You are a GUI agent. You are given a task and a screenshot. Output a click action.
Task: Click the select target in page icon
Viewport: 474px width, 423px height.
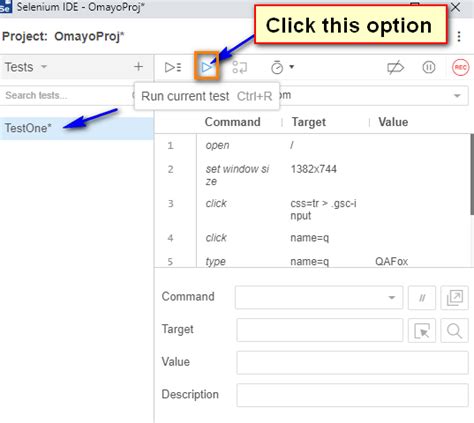(x=422, y=331)
